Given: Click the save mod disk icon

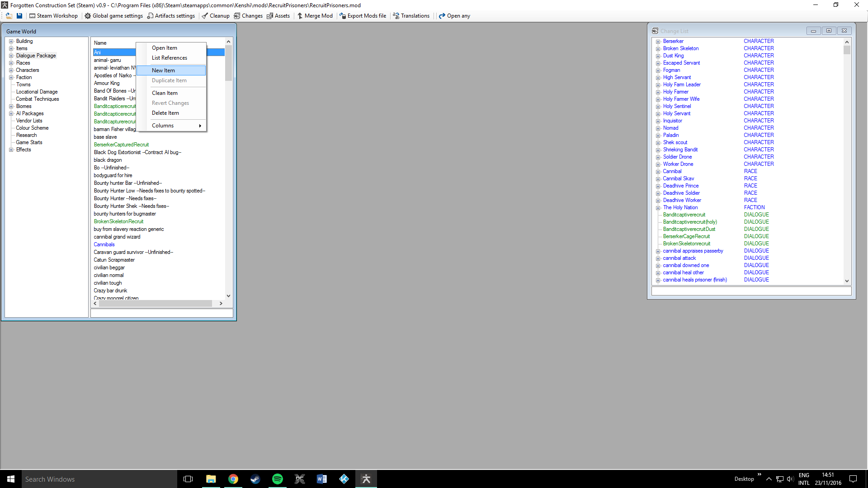Looking at the screenshot, I should click(19, 16).
